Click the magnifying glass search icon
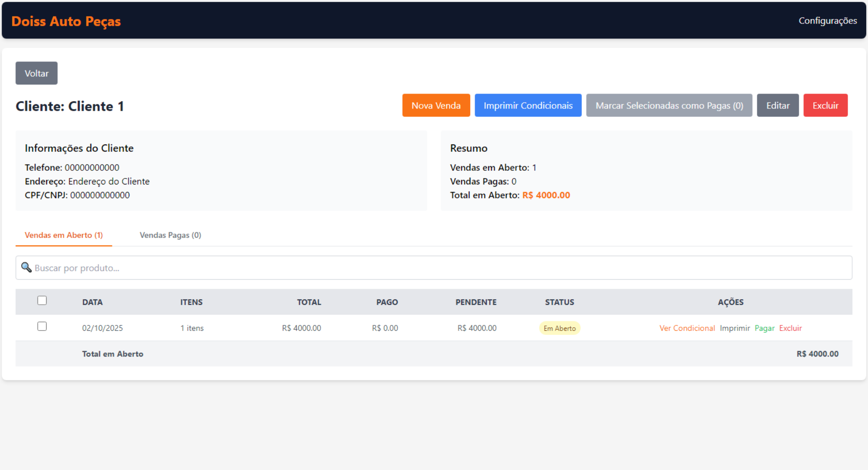The image size is (868, 470). (x=26, y=268)
